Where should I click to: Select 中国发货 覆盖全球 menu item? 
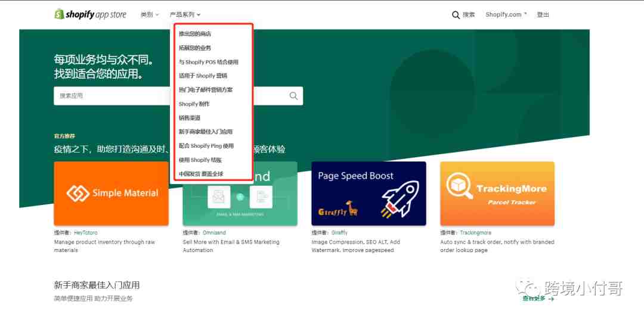pos(202,173)
